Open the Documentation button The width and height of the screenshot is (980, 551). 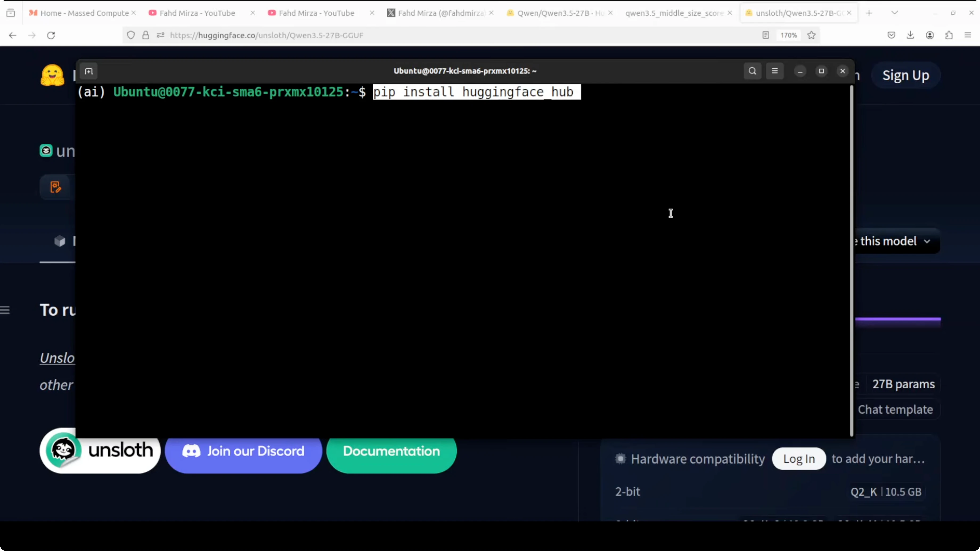[391, 451]
